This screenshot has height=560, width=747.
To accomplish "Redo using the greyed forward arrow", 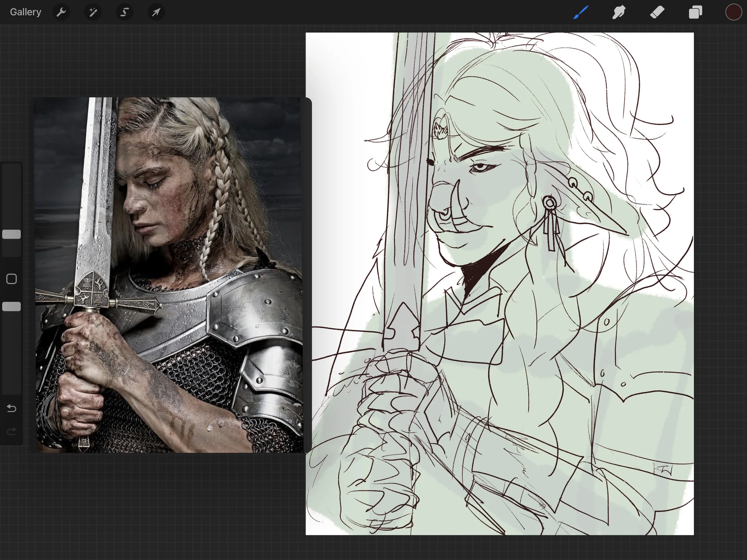I will pyautogui.click(x=11, y=431).
